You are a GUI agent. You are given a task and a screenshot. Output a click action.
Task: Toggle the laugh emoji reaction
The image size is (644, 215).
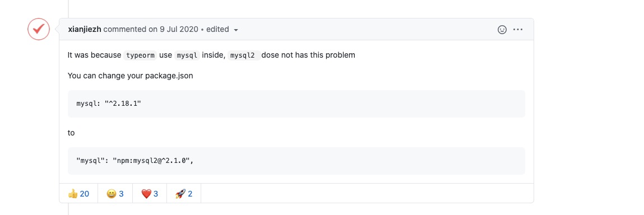115,193
